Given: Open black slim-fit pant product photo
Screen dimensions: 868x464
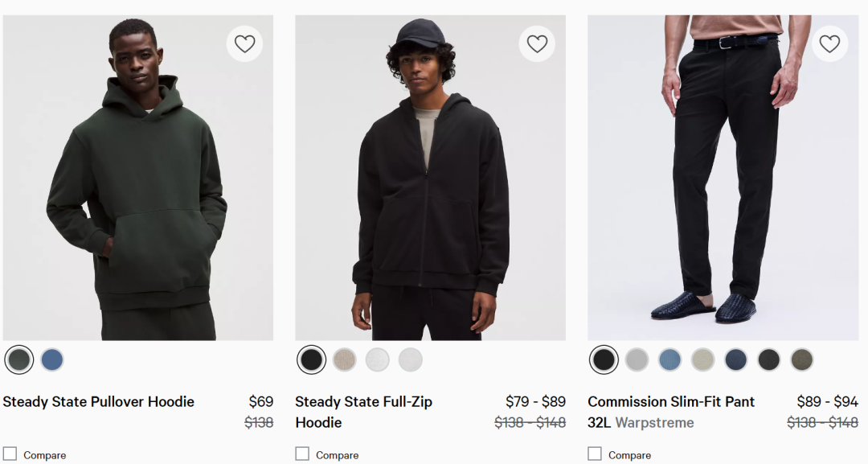Looking at the screenshot, I should tap(723, 177).
